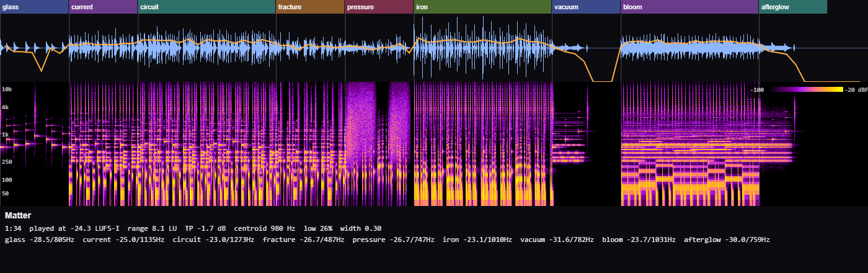
Task: Select the fracture section label
Action: (x=311, y=7)
